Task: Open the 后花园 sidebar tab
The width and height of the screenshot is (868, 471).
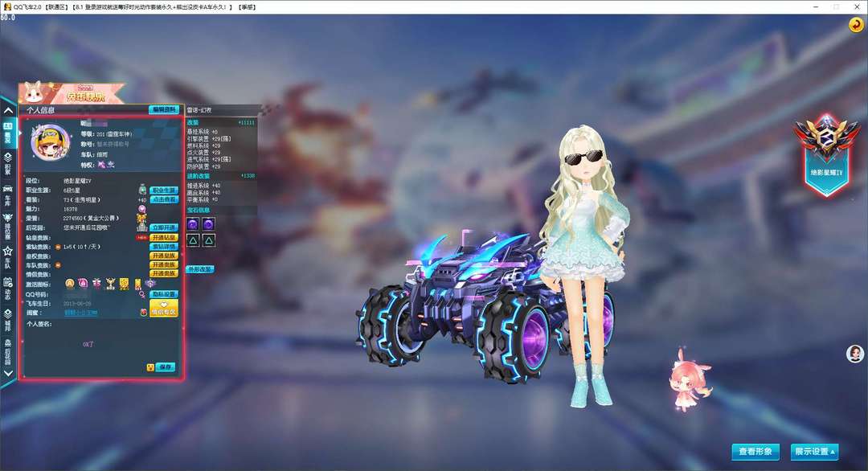Action: pyautogui.click(x=8, y=351)
